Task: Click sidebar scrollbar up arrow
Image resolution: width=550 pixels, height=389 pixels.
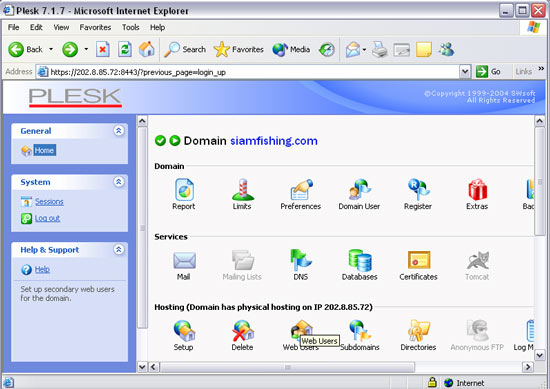Action: [142, 121]
